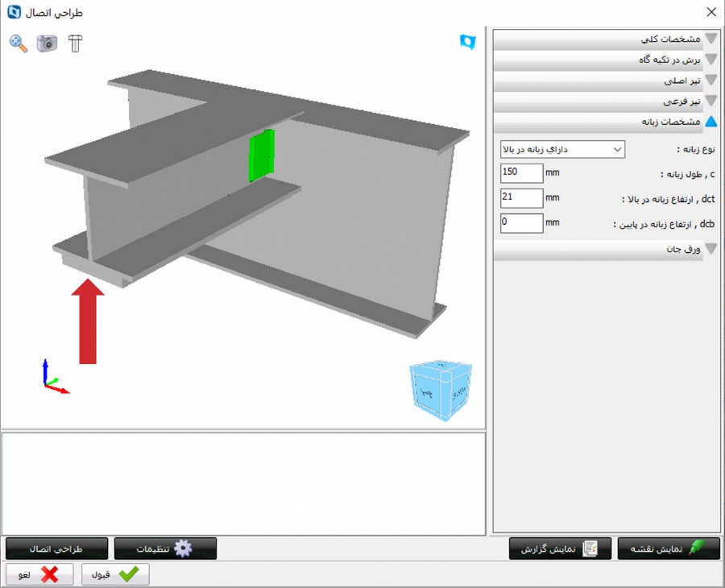Expand the تیر فرعی section
The height and width of the screenshot is (588, 725).
[605, 101]
